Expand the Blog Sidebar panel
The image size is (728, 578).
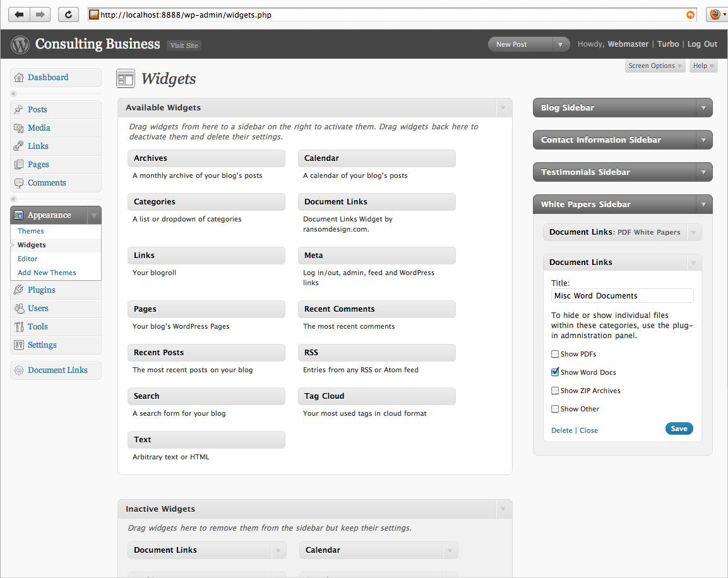pos(704,108)
